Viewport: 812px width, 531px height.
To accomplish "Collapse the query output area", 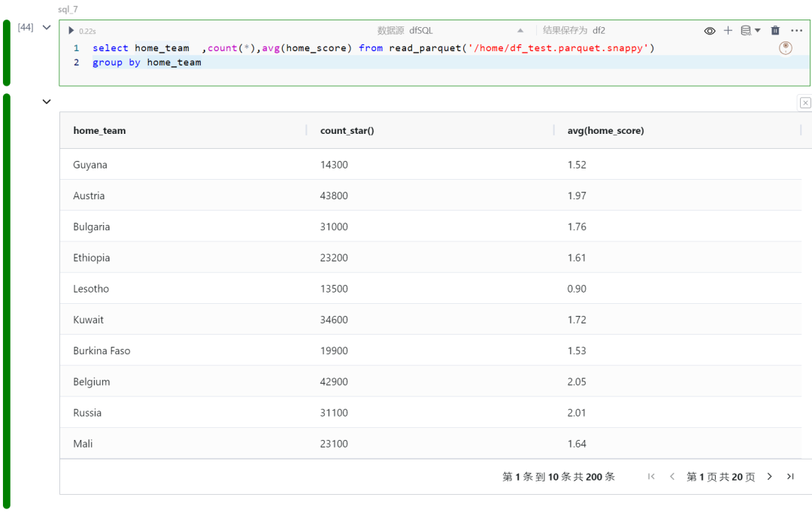I will coord(47,102).
